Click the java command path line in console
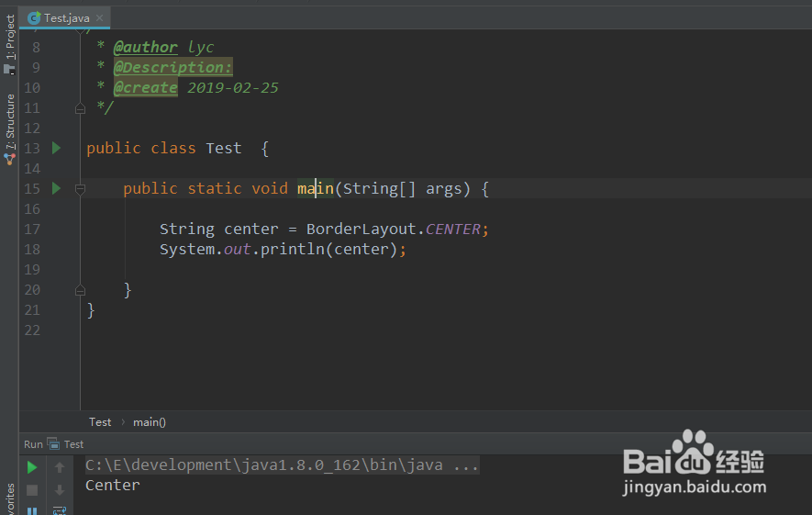The image size is (812, 515). click(282, 465)
